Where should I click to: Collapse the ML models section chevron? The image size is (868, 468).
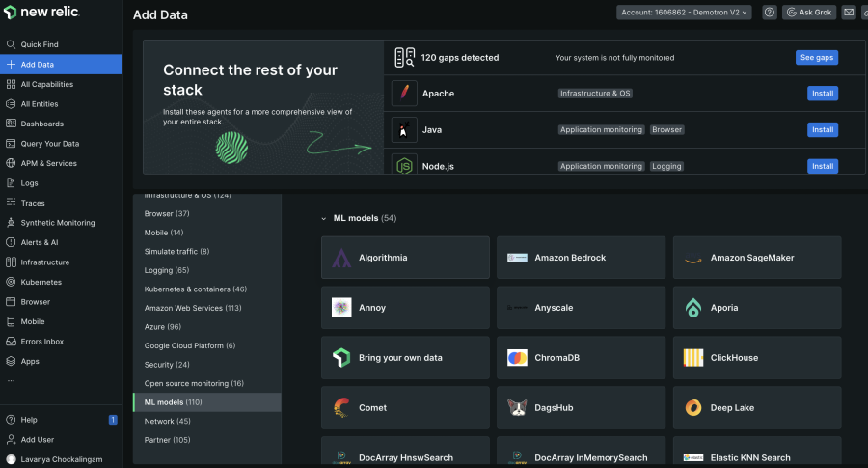click(x=324, y=219)
